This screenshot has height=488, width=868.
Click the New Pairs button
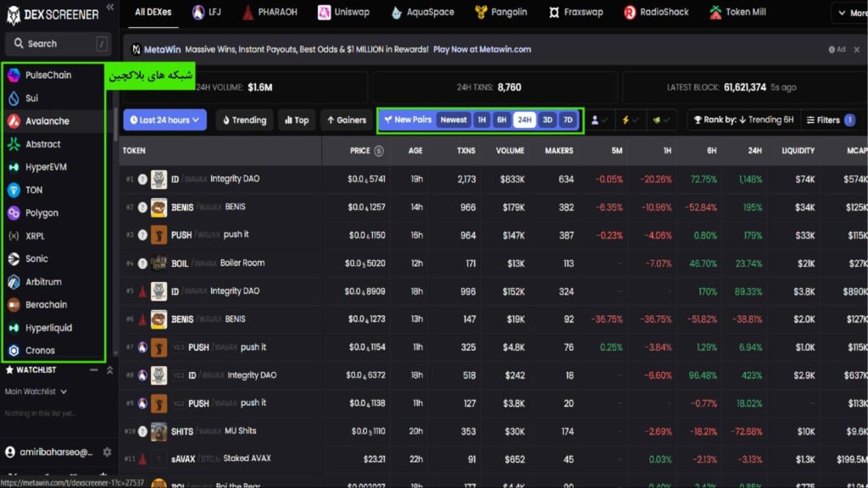click(x=408, y=119)
